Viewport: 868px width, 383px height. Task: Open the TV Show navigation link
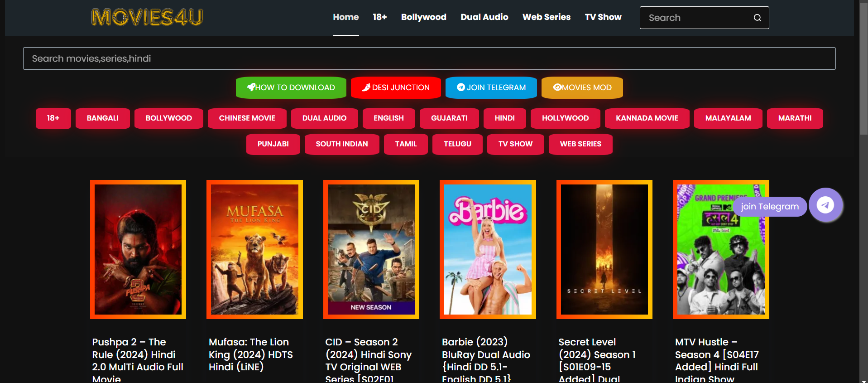[603, 17]
